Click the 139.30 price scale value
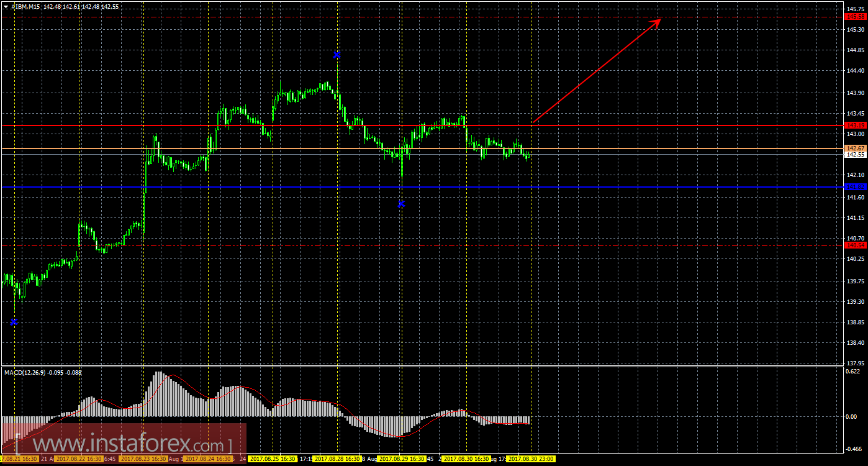The height and width of the screenshot is (466, 868). point(854,302)
